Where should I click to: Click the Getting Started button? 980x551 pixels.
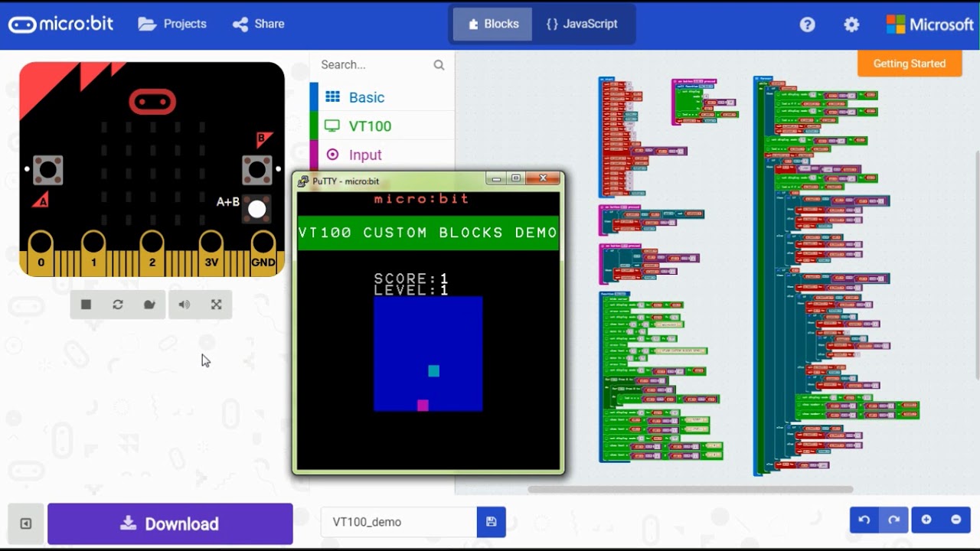pos(910,64)
